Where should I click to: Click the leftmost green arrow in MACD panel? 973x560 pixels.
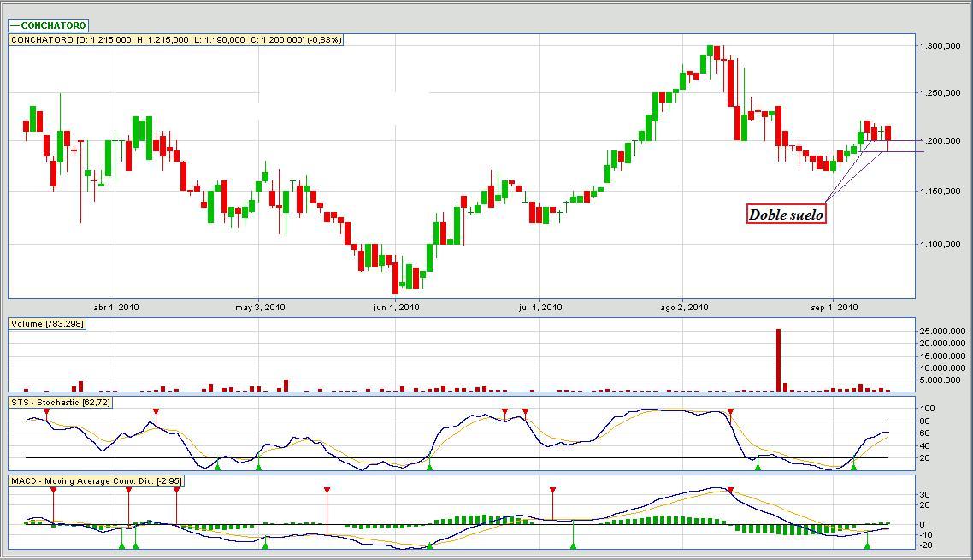tap(121, 545)
